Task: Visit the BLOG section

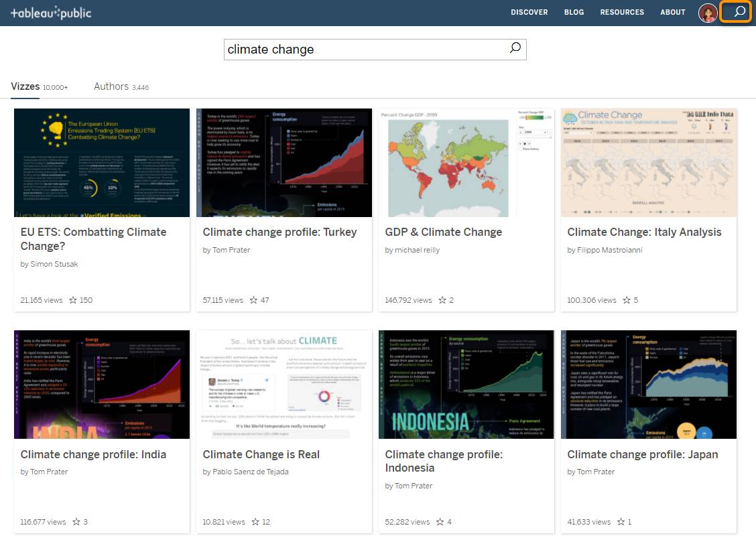Action: (x=574, y=11)
